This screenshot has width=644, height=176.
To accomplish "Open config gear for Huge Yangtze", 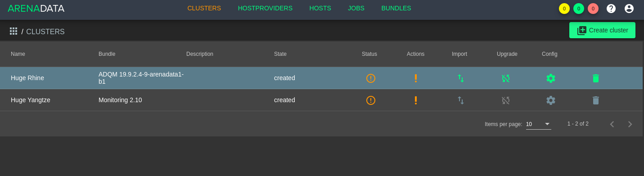I will [551, 100].
